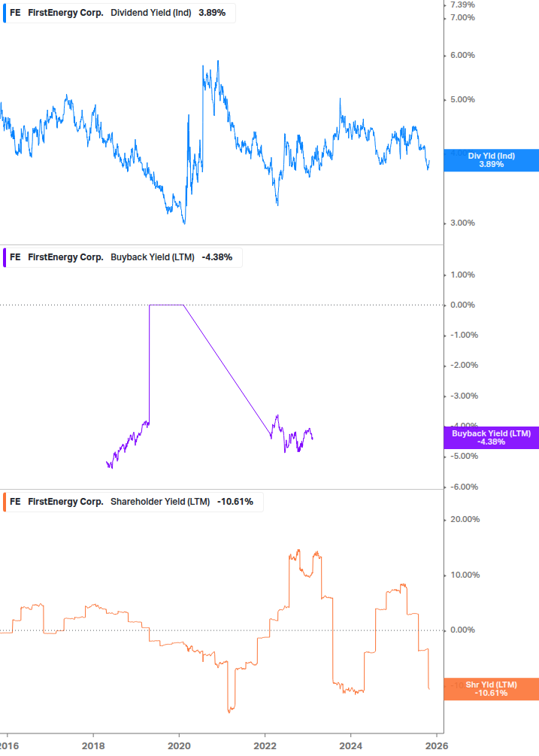Click the -4.38% value in Buyback Yield legend
Screen dimensions: 539x756
pyautogui.click(x=217, y=257)
